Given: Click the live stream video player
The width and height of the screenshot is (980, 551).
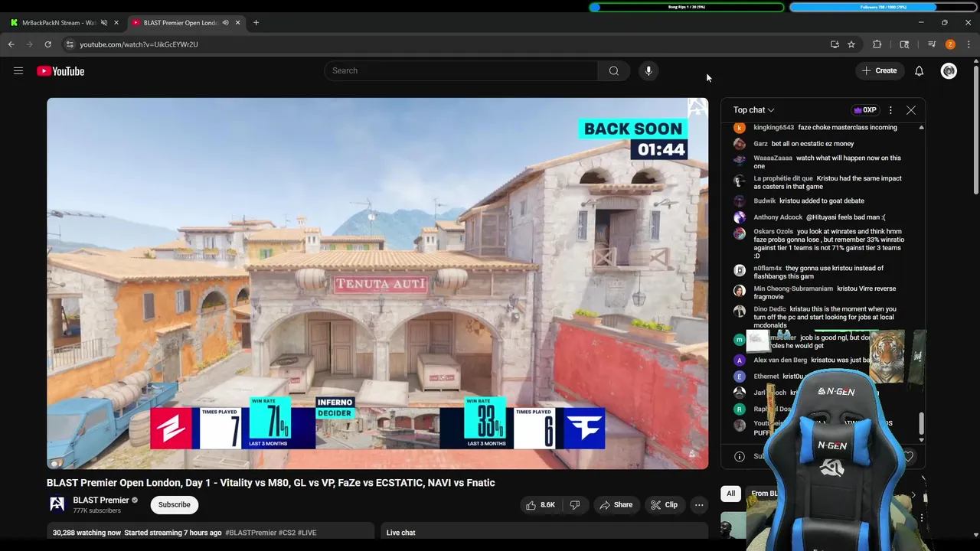Looking at the screenshot, I should [377, 283].
